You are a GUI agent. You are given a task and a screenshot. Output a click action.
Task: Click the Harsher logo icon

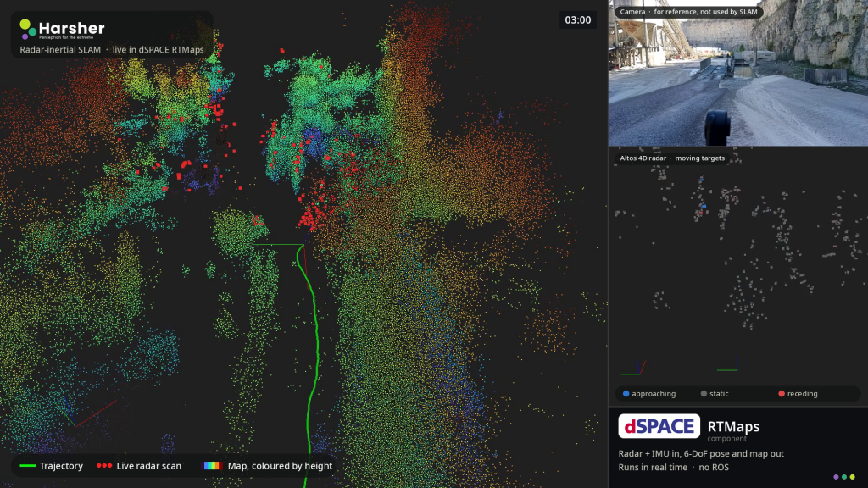(28, 29)
